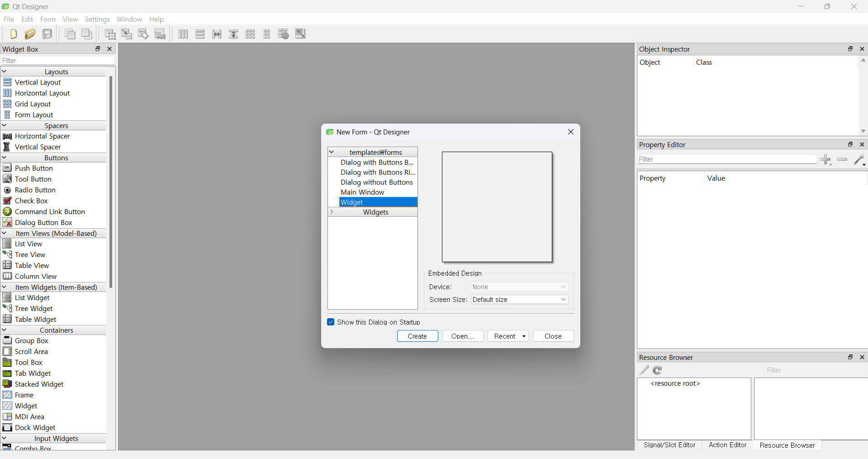
Task: Open the Form menu
Action: click(48, 19)
